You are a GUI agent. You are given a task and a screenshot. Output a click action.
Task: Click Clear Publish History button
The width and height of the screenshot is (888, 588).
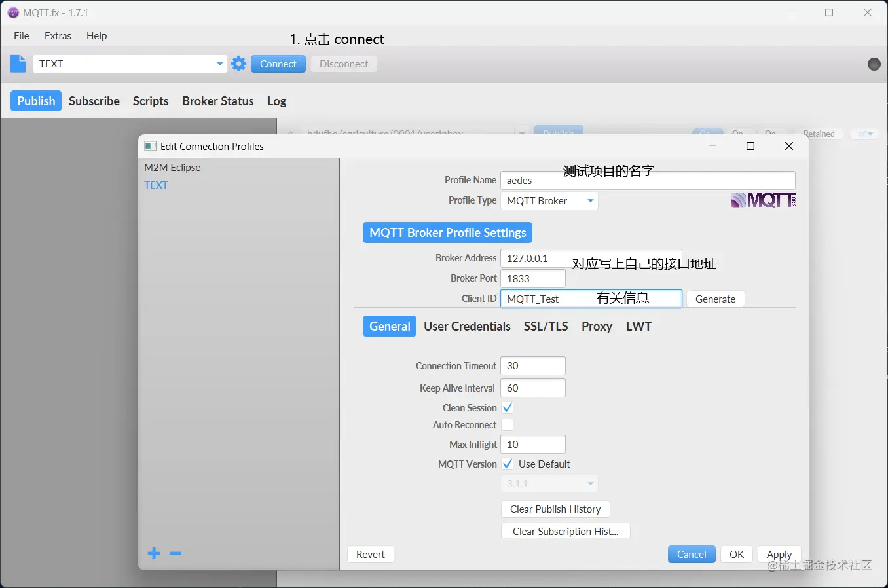tap(555, 509)
